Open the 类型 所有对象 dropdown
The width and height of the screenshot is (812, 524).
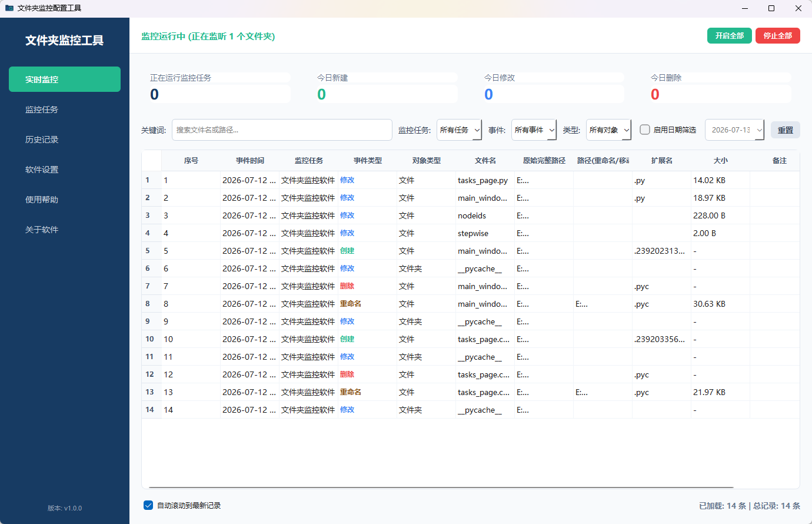[x=609, y=130]
